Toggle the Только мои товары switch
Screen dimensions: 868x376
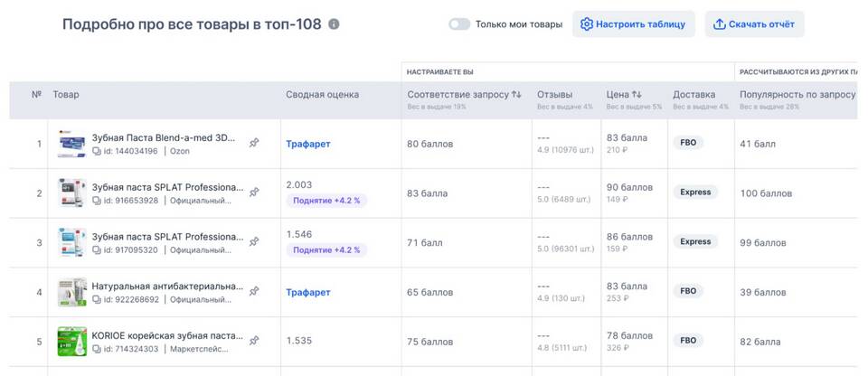pos(459,24)
